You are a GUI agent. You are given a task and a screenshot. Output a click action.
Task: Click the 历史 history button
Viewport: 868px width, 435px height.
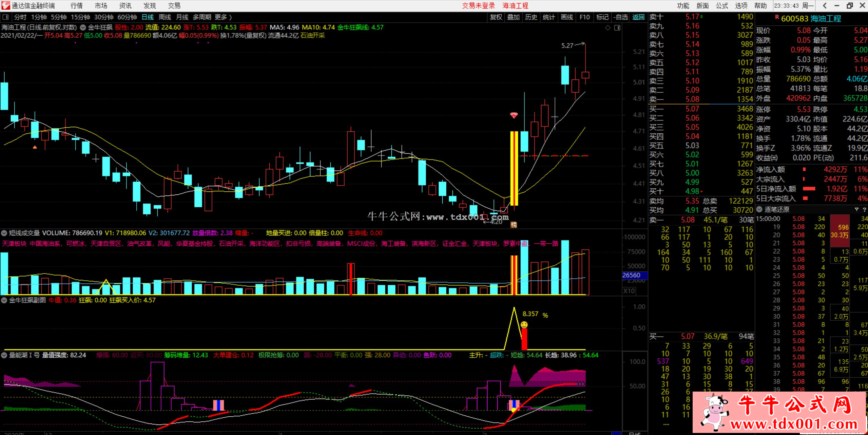[531, 17]
